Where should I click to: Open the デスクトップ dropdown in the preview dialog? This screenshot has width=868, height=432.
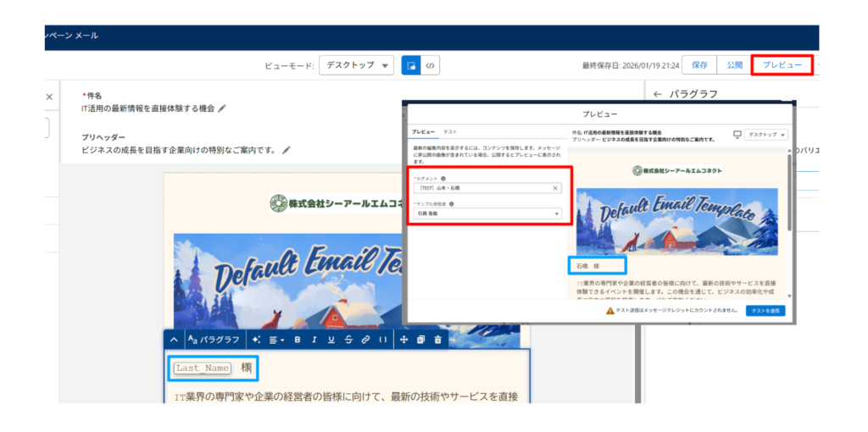[x=766, y=135]
